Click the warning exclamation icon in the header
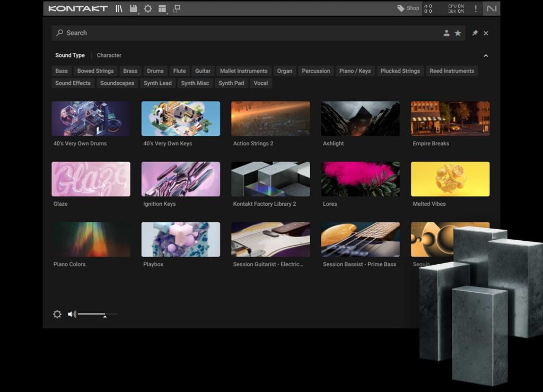This screenshot has width=543, height=392. (476, 8)
